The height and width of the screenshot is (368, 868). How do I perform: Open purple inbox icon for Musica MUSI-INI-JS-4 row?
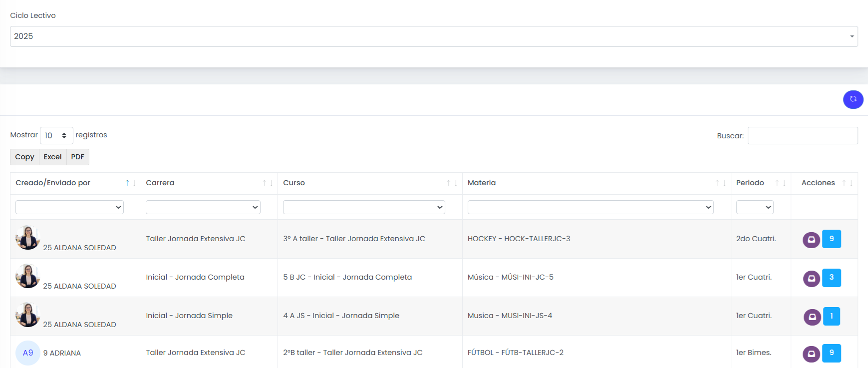[x=812, y=317]
